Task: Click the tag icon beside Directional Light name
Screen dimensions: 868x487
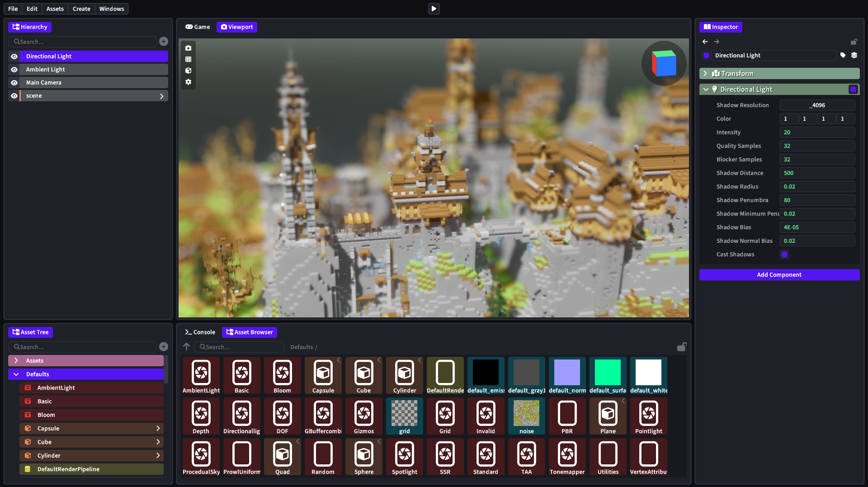Action: pos(843,55)
